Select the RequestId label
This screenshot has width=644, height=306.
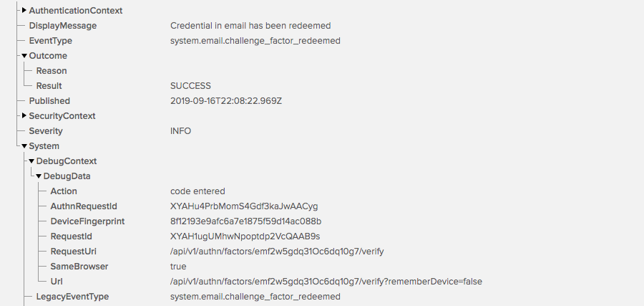tap(71, 236)
